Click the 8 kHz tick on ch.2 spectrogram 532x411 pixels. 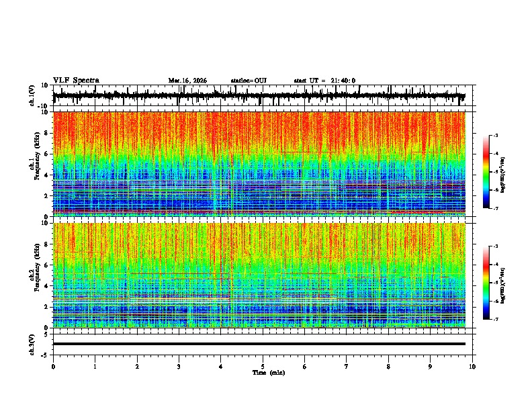[x=46, y=244]
